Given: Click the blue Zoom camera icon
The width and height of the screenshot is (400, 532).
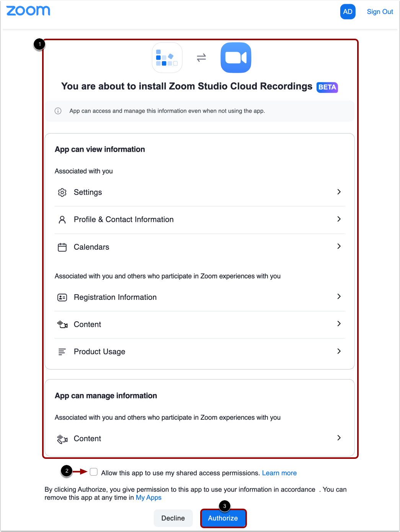Looking at the screenshot, I should coord(235,57).
